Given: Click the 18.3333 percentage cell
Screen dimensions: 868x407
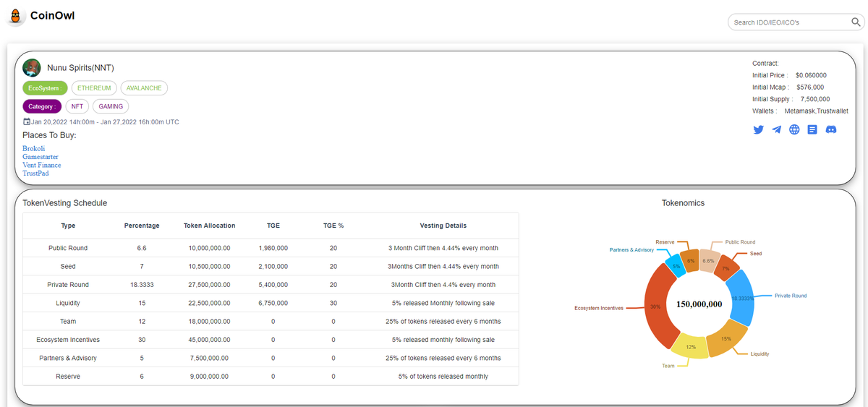Looking at the screenshot, I should tap(142, 285).
